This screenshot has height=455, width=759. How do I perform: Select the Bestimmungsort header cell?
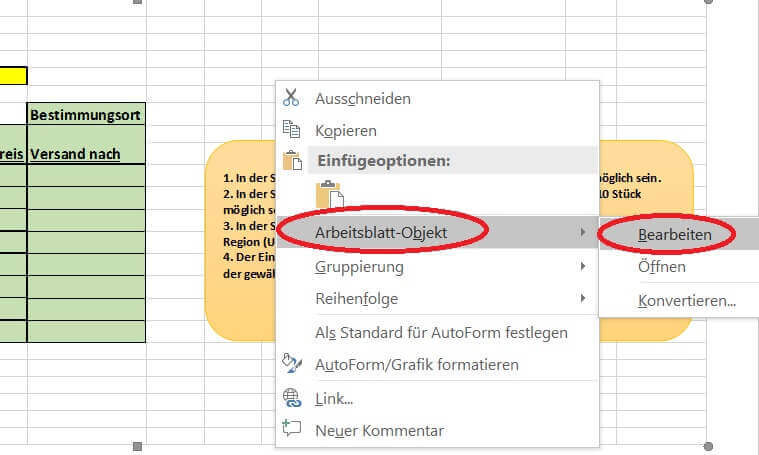[x=86, y=115]
